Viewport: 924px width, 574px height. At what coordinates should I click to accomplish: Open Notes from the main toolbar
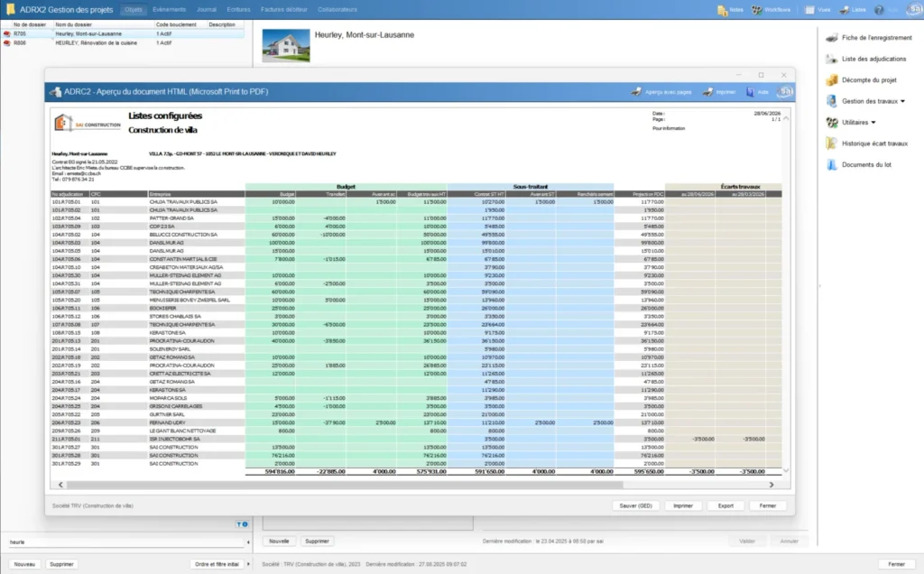tap(730, 9)
